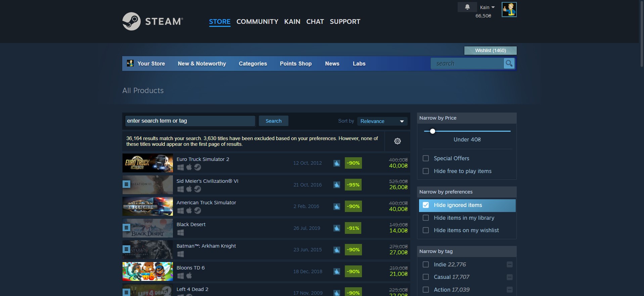
Task: Click the store search box in the navigation bar
Action: point(467,64)
